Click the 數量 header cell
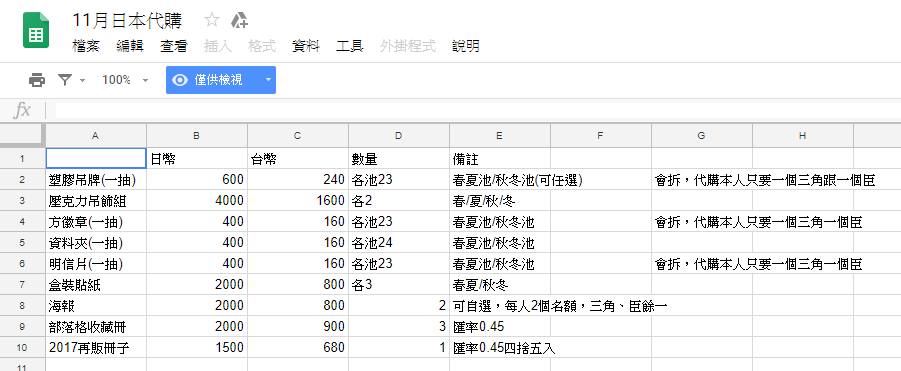This screenshot has height=371, width=901. [399, 159]
